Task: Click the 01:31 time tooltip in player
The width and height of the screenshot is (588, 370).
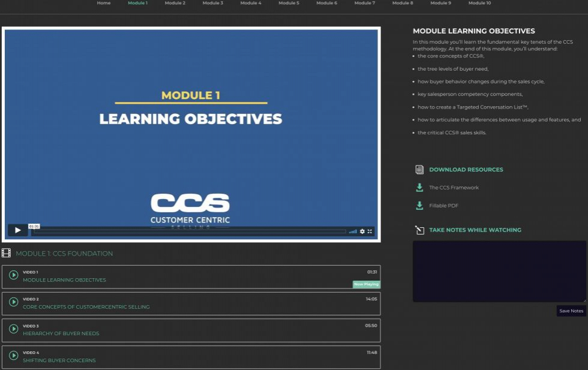Action: click(x=34, y=227)
